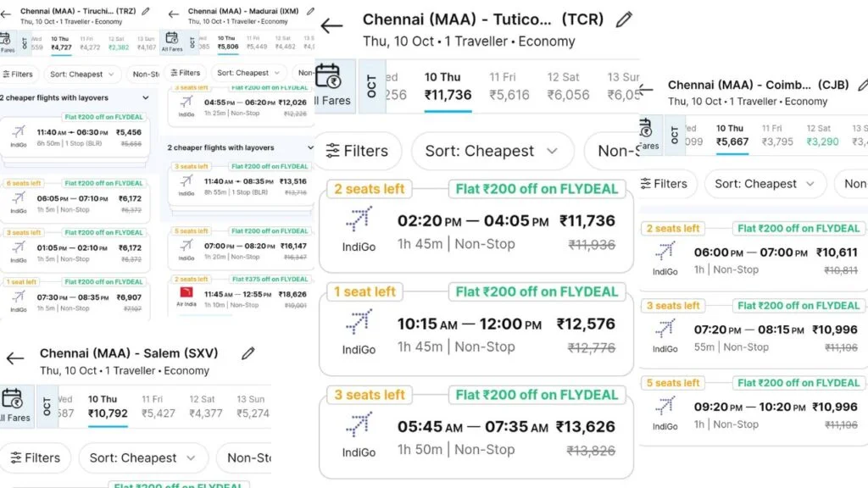The width and height of the screenshot is (868, 488).
Task: Click the back arrow on the Madurai panel
Action: [174, 14]
